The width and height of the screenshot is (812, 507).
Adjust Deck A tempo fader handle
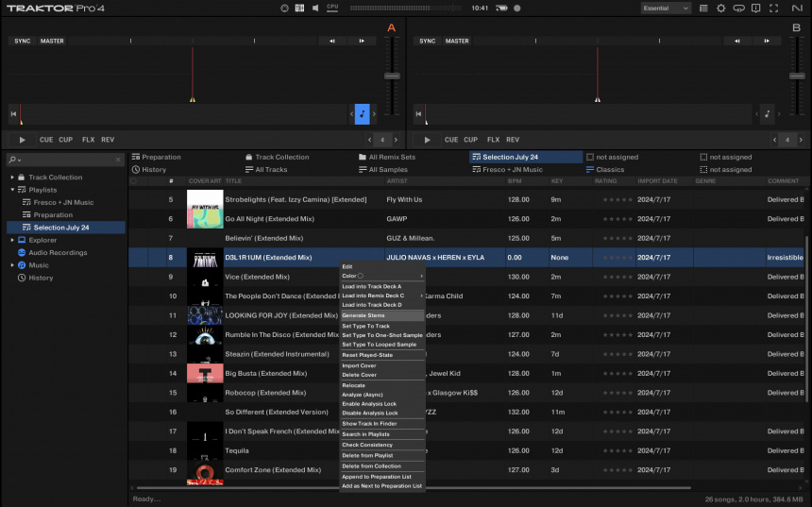(x=392, y=76)
